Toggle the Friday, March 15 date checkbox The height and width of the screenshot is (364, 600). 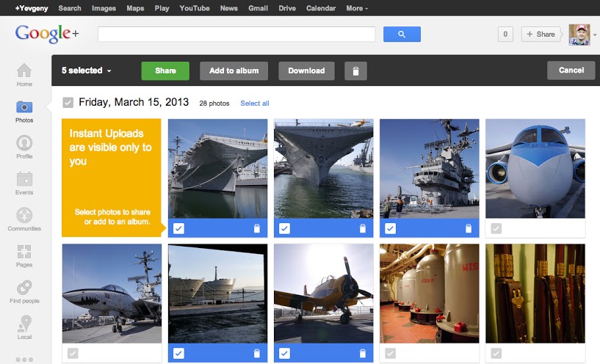(x=68, y=103)
